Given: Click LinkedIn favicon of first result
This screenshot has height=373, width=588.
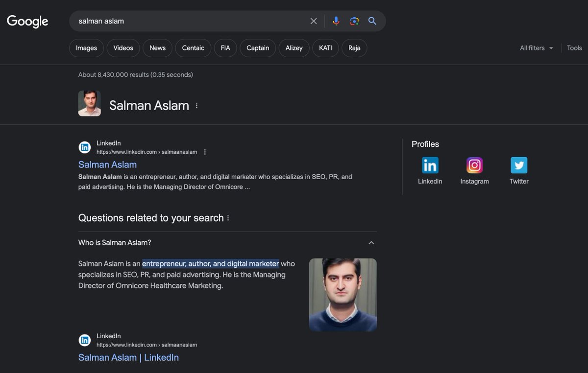Looking at the screenshot, I should (85, 147).
